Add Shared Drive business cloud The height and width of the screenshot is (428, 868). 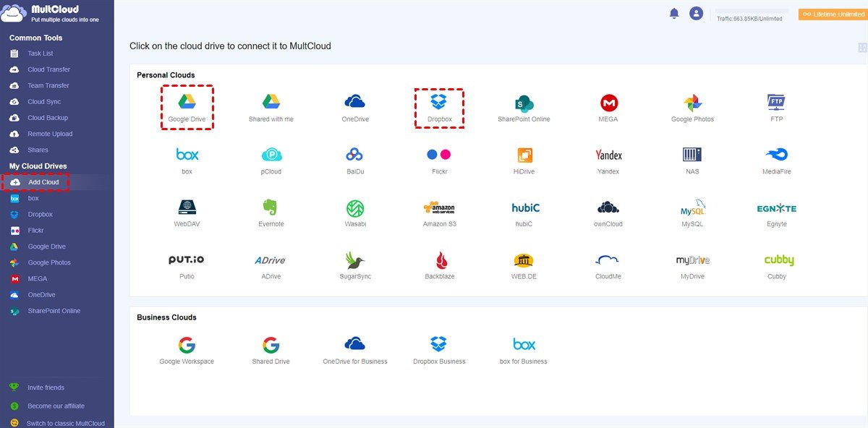271,351
